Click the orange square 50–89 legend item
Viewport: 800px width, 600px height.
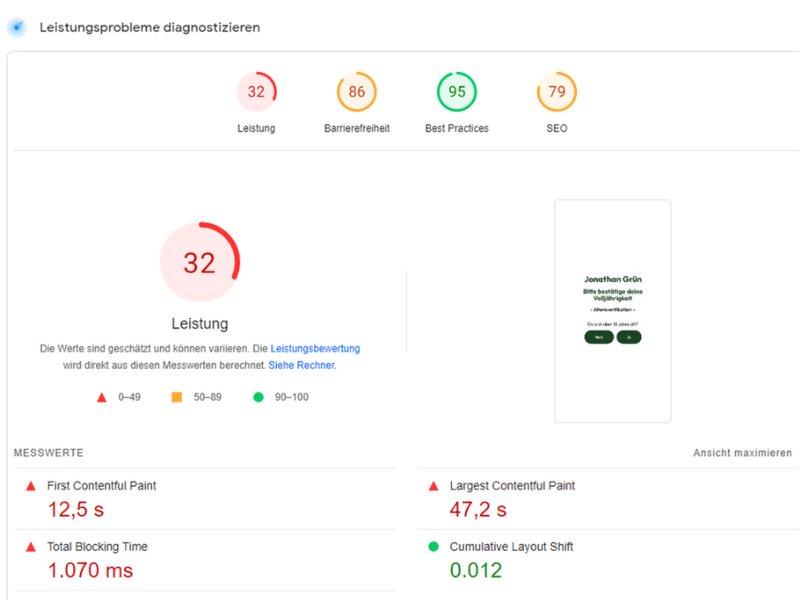coord(176,397)
